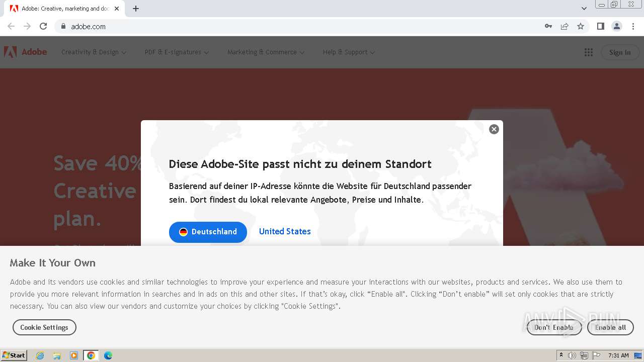Share this page via share icon
Screen dimensions: 644x362
(x=565, y=26)
